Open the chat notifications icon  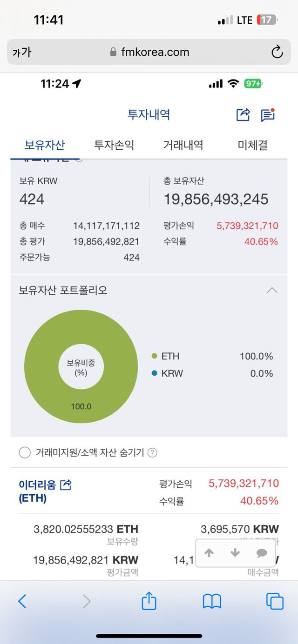tap(268, 115)
